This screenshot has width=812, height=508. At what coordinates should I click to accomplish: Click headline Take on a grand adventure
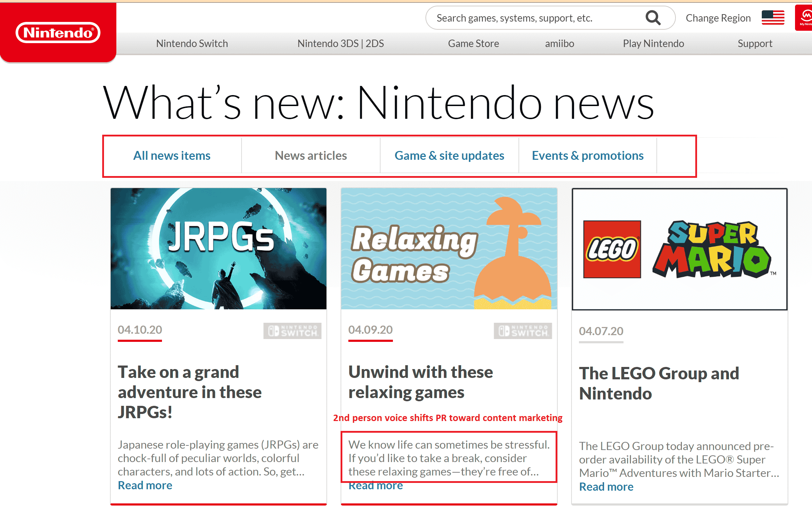pos(190,392)
